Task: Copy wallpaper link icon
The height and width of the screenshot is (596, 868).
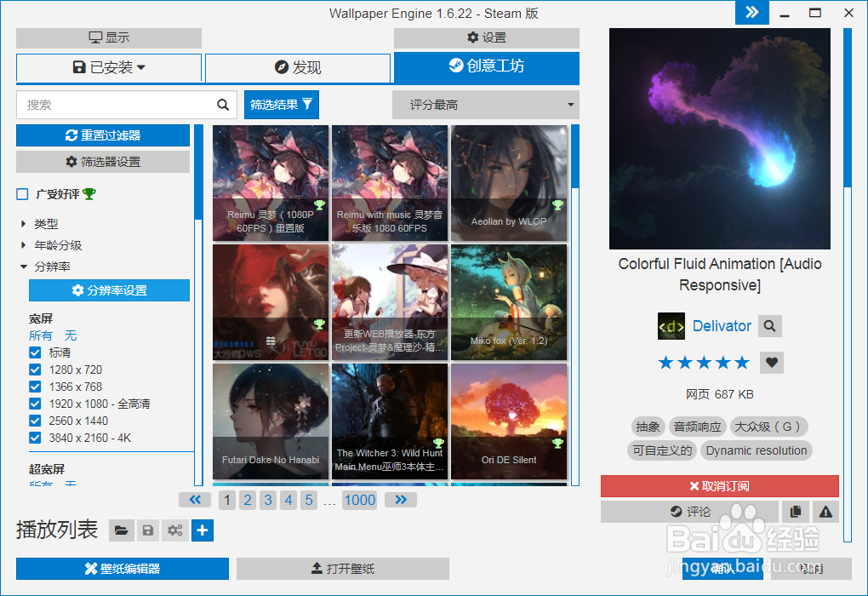Action: 796,512
